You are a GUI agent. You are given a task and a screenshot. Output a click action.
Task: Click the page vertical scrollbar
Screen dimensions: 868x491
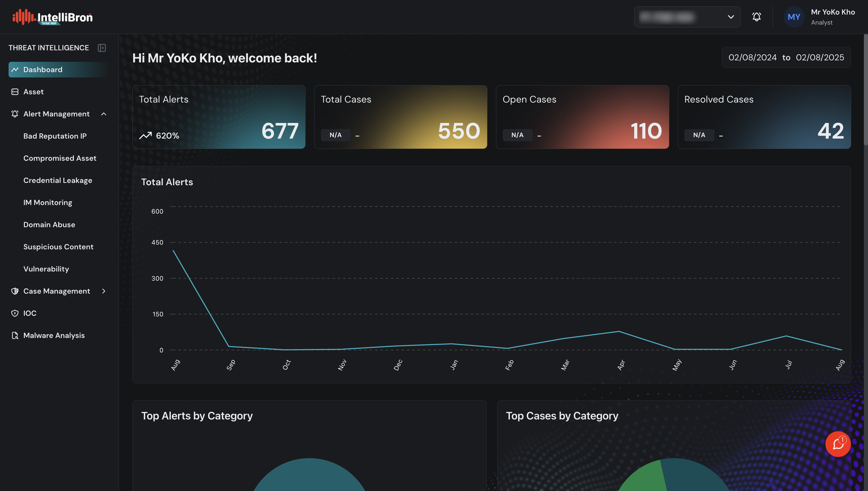click(865, 90)
